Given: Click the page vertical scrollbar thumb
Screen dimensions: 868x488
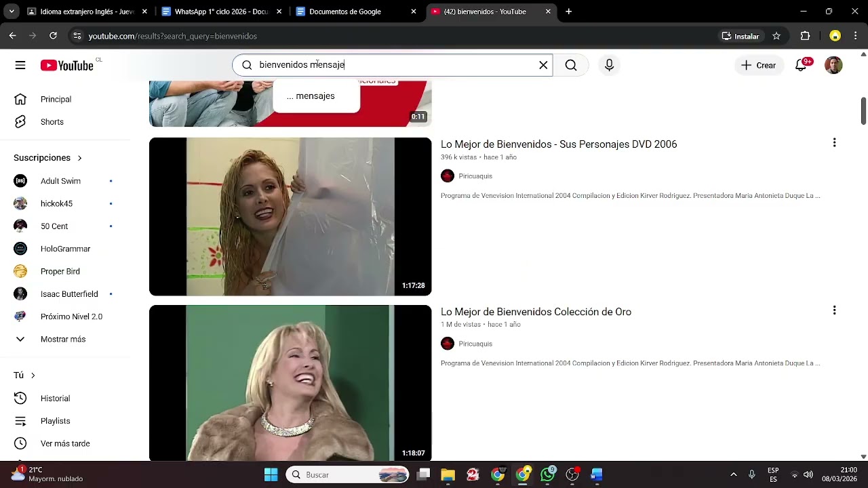Looking at the screenshot, I should click(863, 110).
